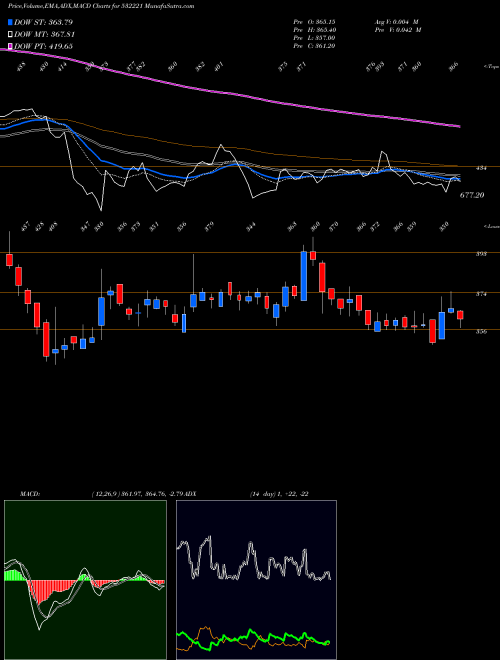Click the last red candlestick on the right
Viewport: 500px width, 660px height.
(460, 315)
